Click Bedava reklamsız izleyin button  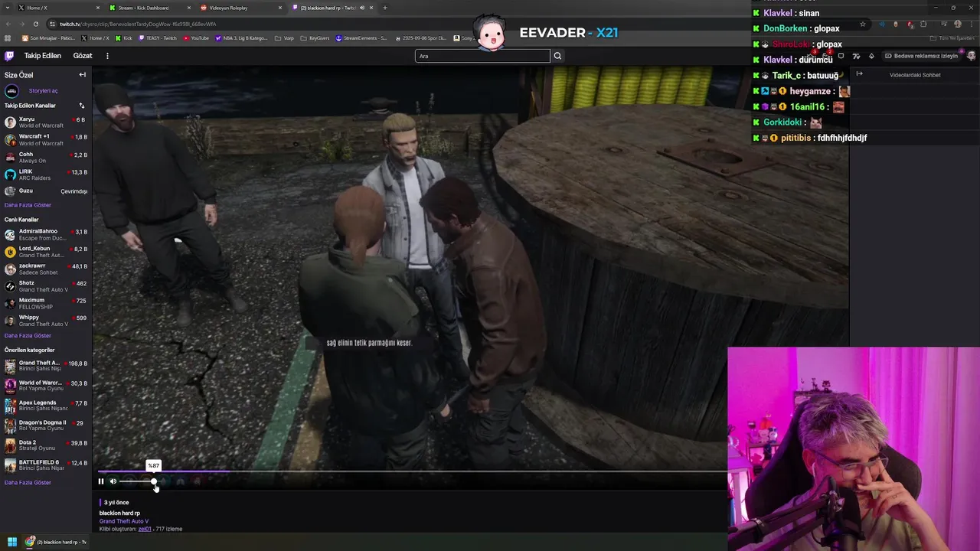[x=921, y=56]
